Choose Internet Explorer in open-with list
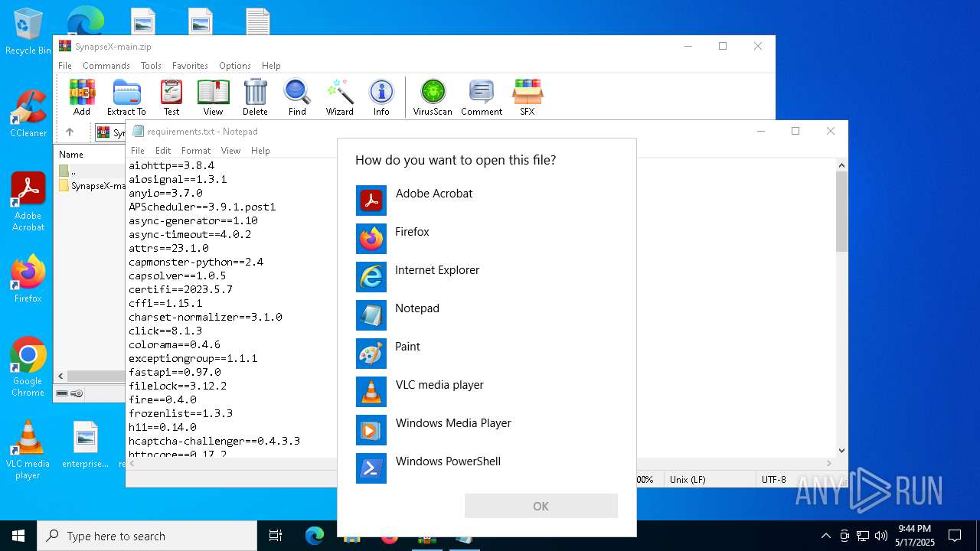Screen dimensions: 980x551 (x=487, y=277)
